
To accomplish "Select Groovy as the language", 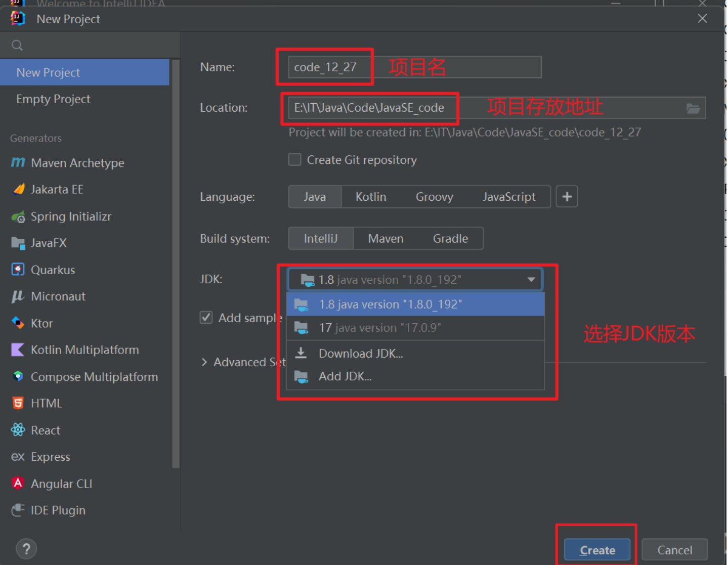I will pos(435,197).
